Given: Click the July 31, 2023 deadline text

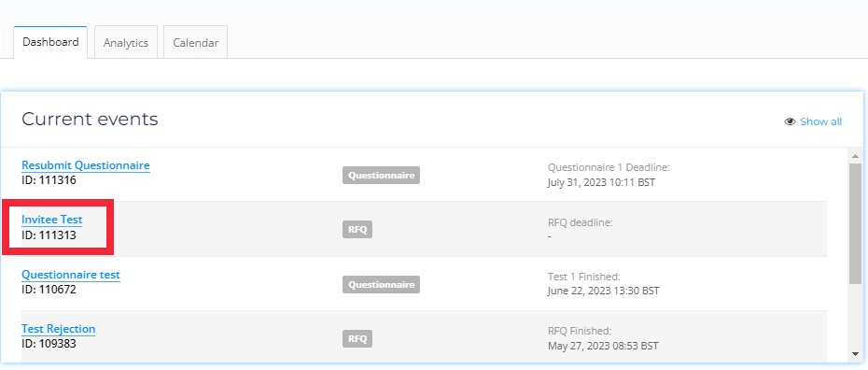Looking at the screenshot, I should [x=601, y=181].
